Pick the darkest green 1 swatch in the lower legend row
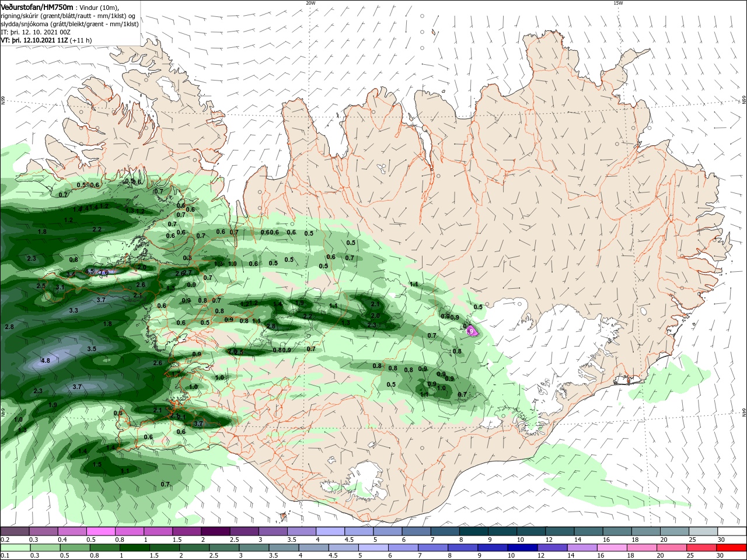This screenshot has height=560, width=747. coord(134,548)
